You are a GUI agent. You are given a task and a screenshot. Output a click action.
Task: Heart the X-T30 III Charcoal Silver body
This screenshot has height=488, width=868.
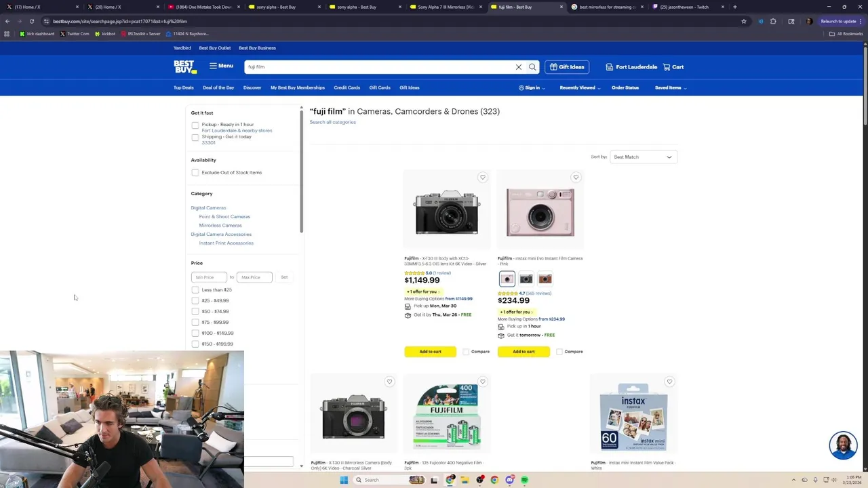pos(389,382)
